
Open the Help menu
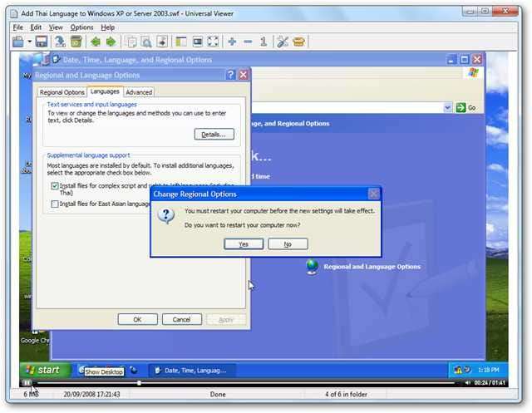click(107, 27)
